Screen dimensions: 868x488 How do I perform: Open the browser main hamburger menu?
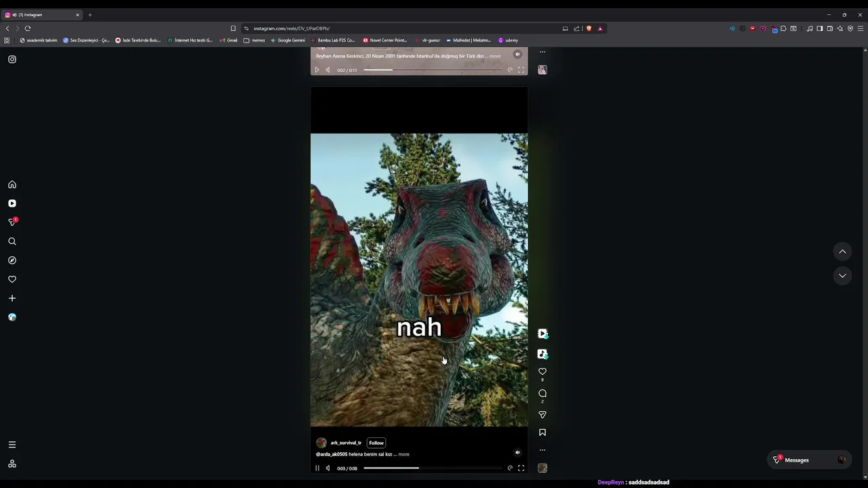point(861,28)
